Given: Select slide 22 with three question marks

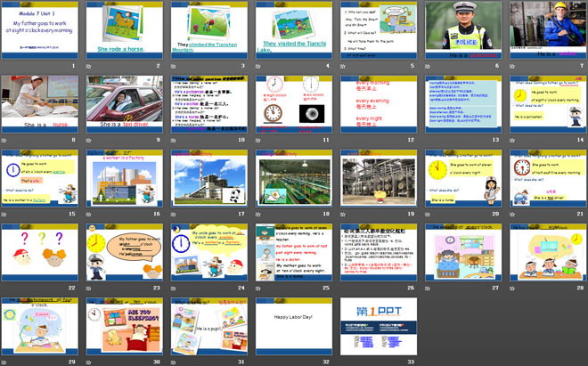Looking at the screenshot, I should coord(40,253).
